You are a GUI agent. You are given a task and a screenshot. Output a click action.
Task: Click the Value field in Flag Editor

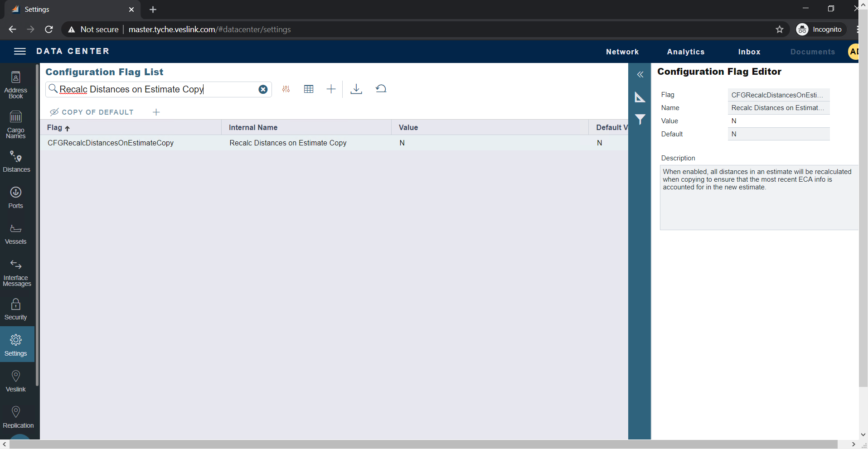pyautogui.click(x=778, y=121)
